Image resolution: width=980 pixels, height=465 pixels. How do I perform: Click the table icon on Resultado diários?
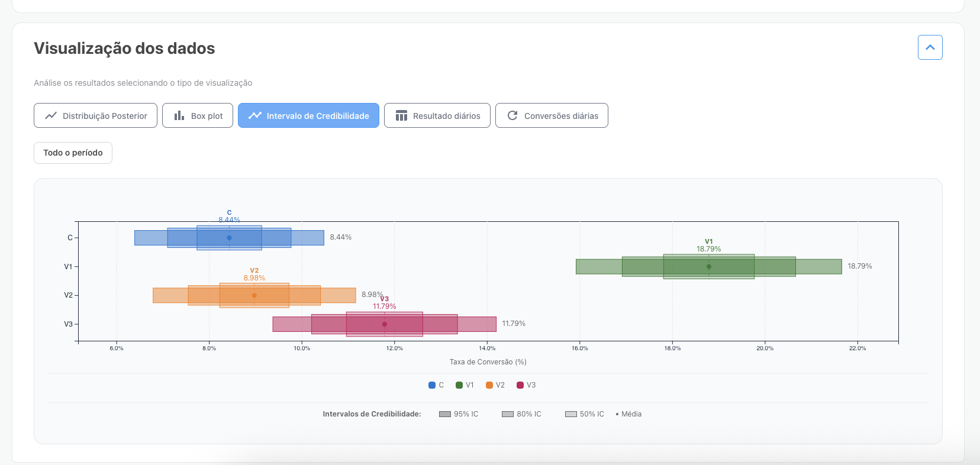[401, 115]
